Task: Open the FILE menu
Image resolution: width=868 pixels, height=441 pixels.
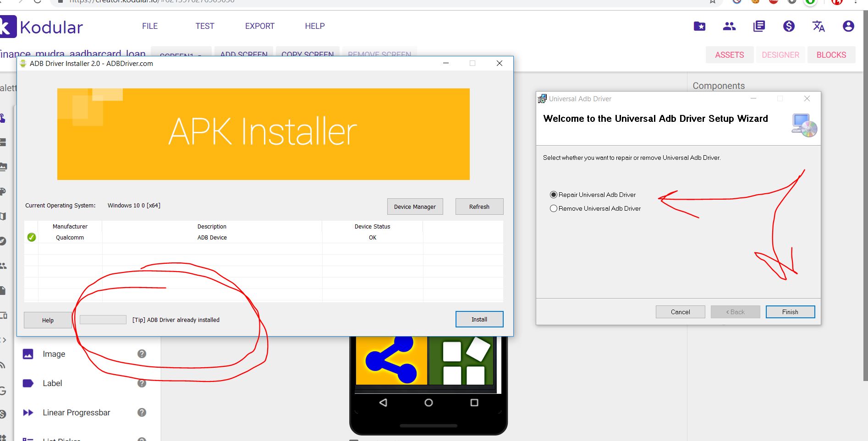Action: click(x=150, y=26)
